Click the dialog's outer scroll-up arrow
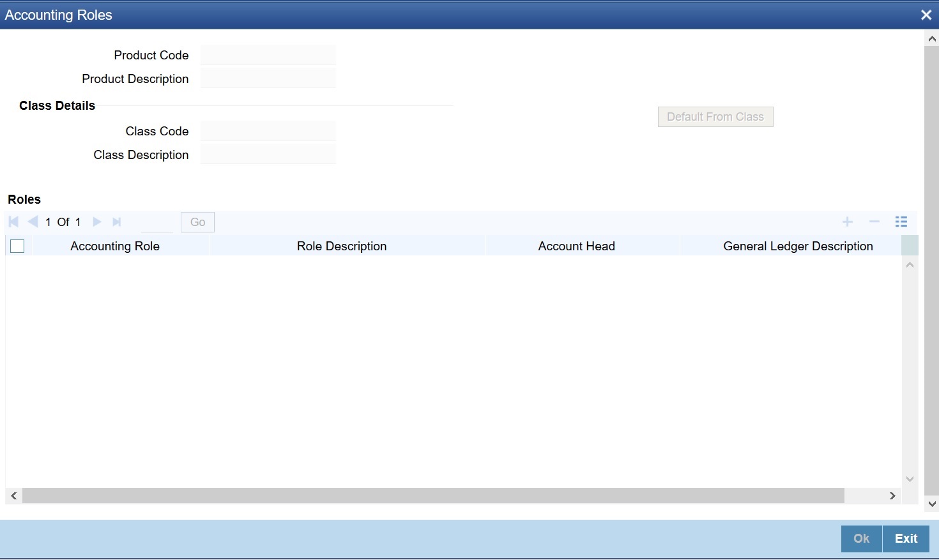This screenshot has height=560, width=939. [x=932, y=39]
